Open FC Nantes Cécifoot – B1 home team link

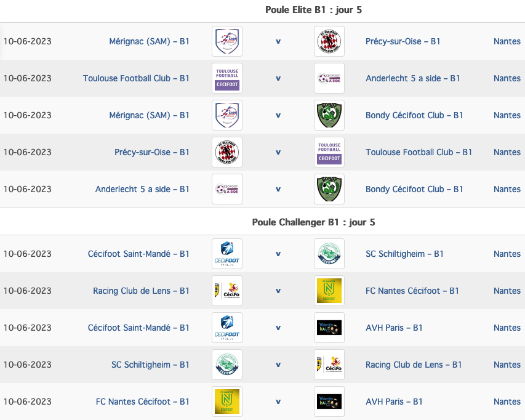[143, 402]
